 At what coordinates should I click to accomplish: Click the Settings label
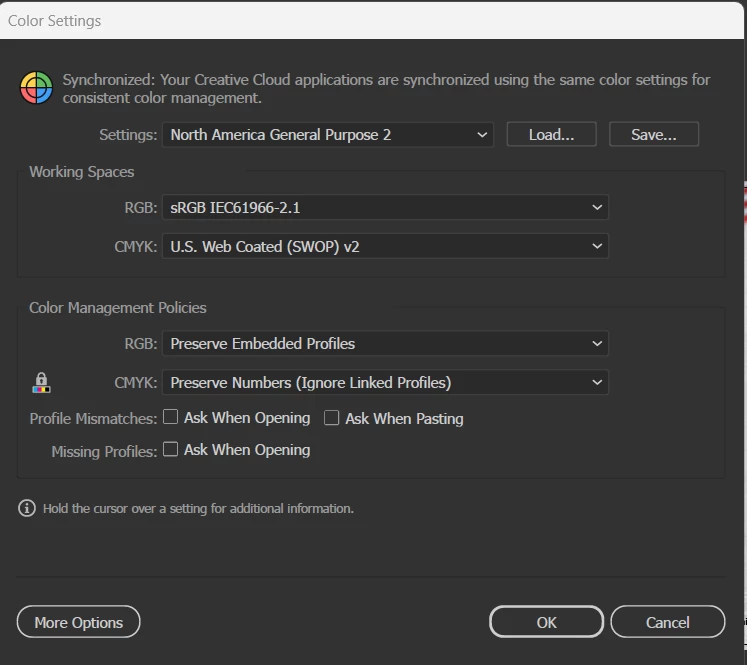(128, 135)
